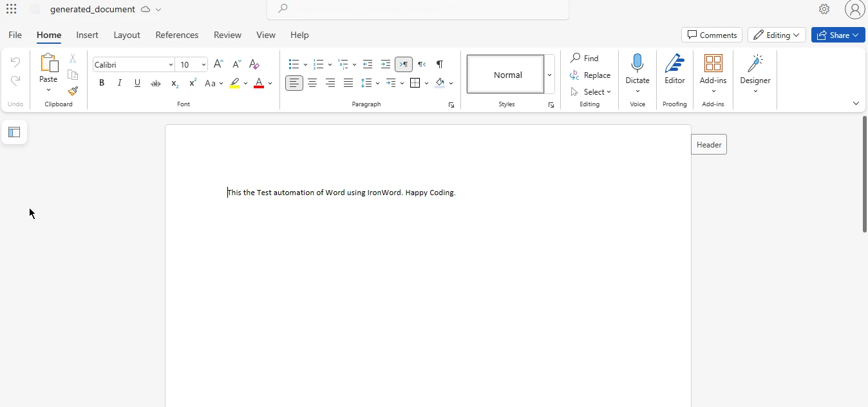
Task: Toggle show paragraph marks
Action: pos(439,64)
